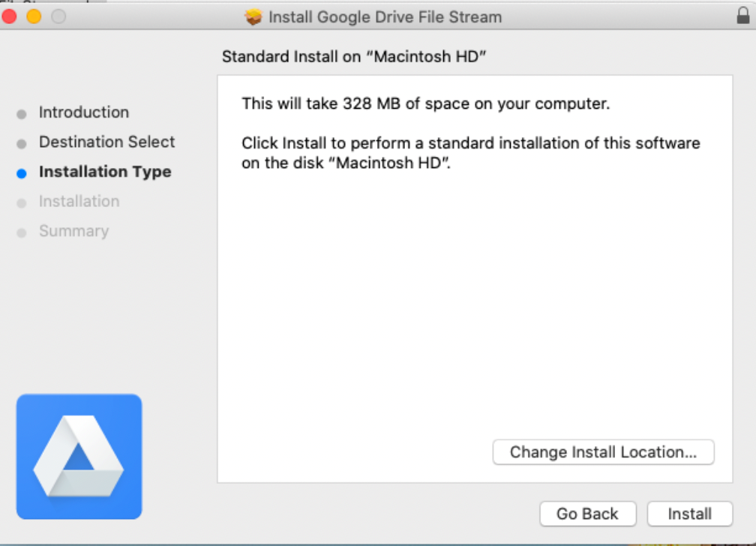Click the disabled grey zoom button
This screenshot has width=756, height=546.
(58, 16)
